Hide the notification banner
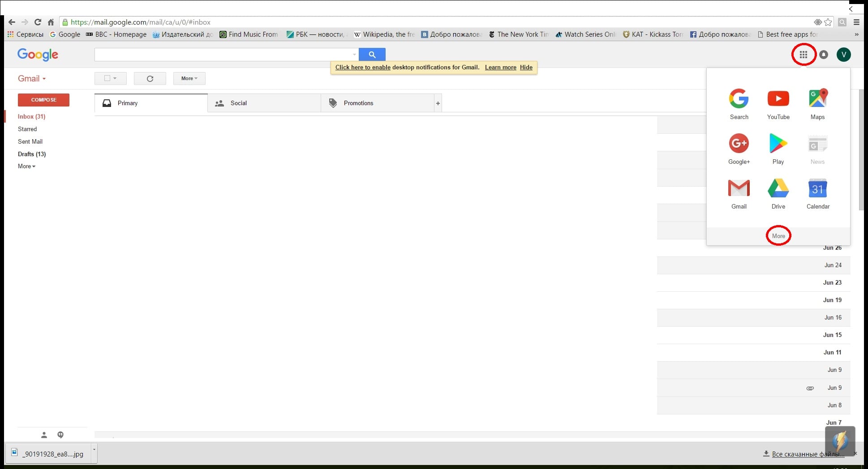 click(x=526, y=67)
